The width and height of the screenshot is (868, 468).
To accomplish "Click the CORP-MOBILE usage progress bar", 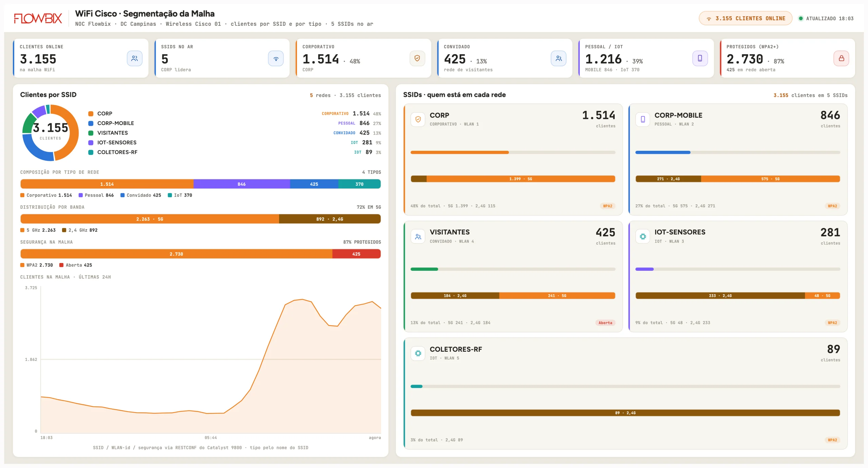I will coord(738,152).
